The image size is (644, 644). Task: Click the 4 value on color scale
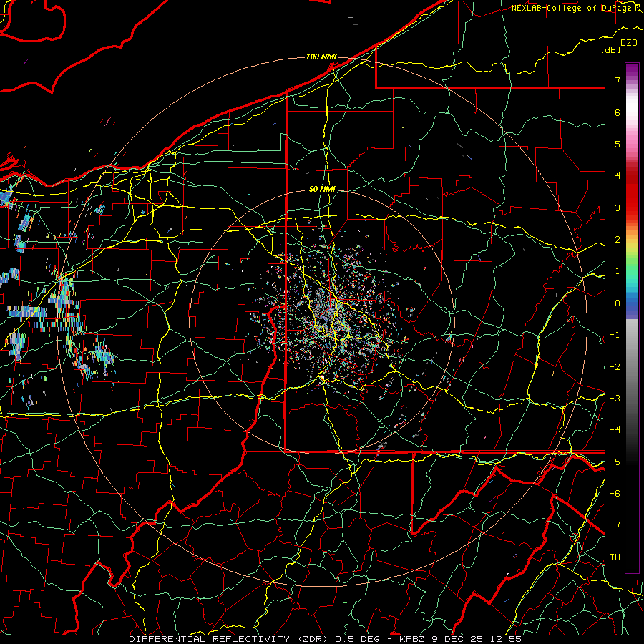(618, 176)
